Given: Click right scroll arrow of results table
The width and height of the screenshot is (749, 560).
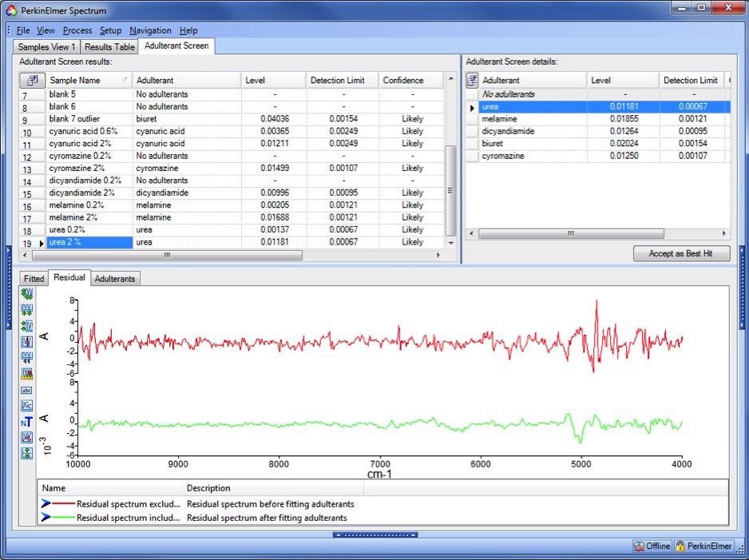Looking at the screenshot, I should (x=438, y=256).
